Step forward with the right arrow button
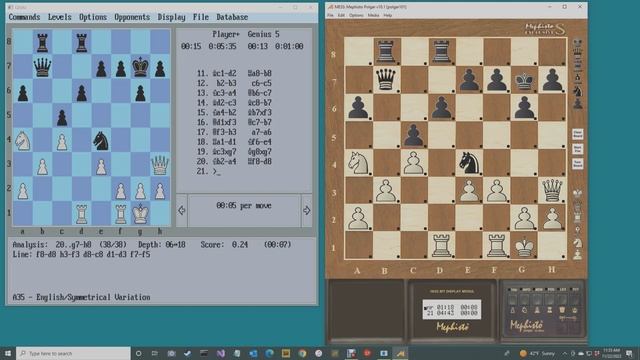Viewport: 640px width, 360px height. click(307, 210)
